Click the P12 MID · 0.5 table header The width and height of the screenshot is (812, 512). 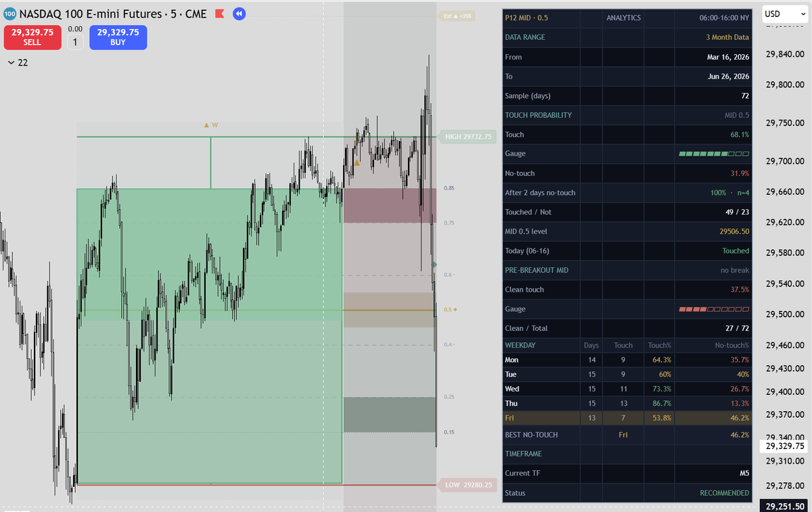click(528, 18)
